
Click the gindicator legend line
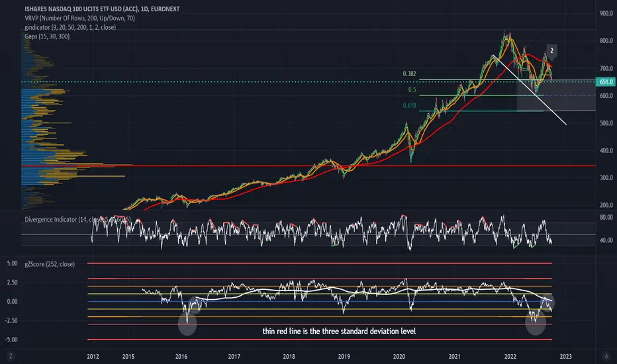[x=70, y=27]
